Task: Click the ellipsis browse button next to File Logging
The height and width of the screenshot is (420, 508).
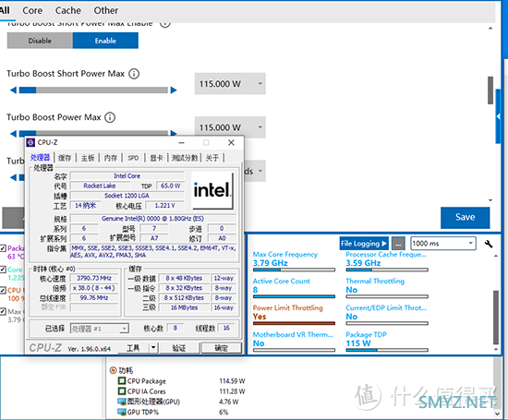Action: click(x=398, y=244)
